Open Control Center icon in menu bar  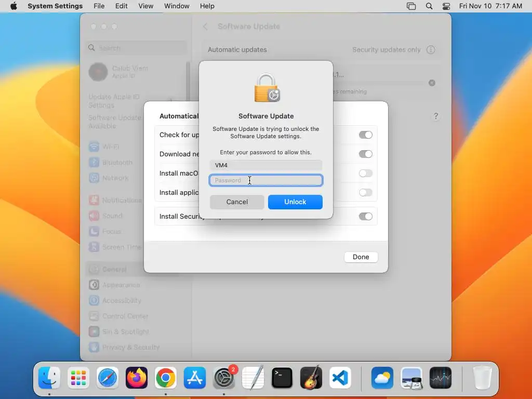(x=446, y=6)
